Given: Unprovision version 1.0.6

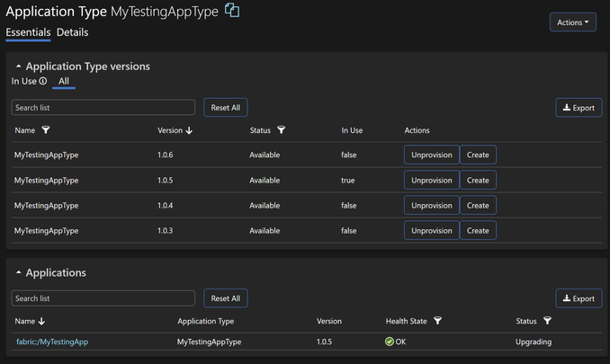Looking at the screenshot, I should [x=431, y=155].
